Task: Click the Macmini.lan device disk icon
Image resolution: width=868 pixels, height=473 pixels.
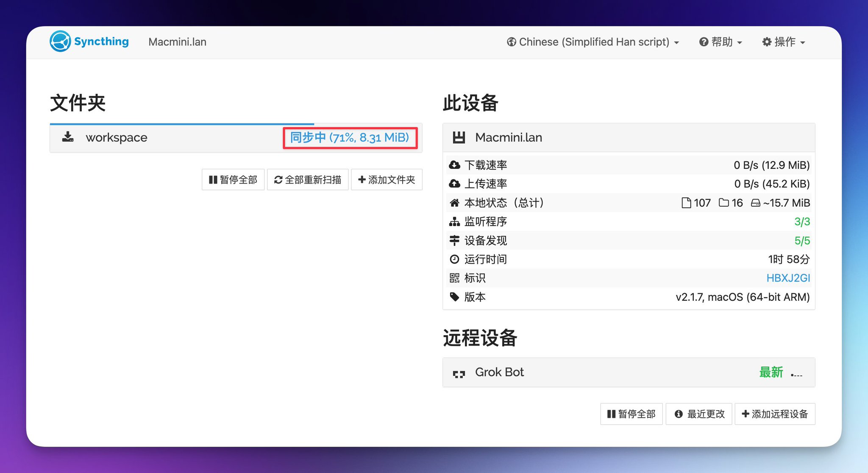Action: pos(459,137)
